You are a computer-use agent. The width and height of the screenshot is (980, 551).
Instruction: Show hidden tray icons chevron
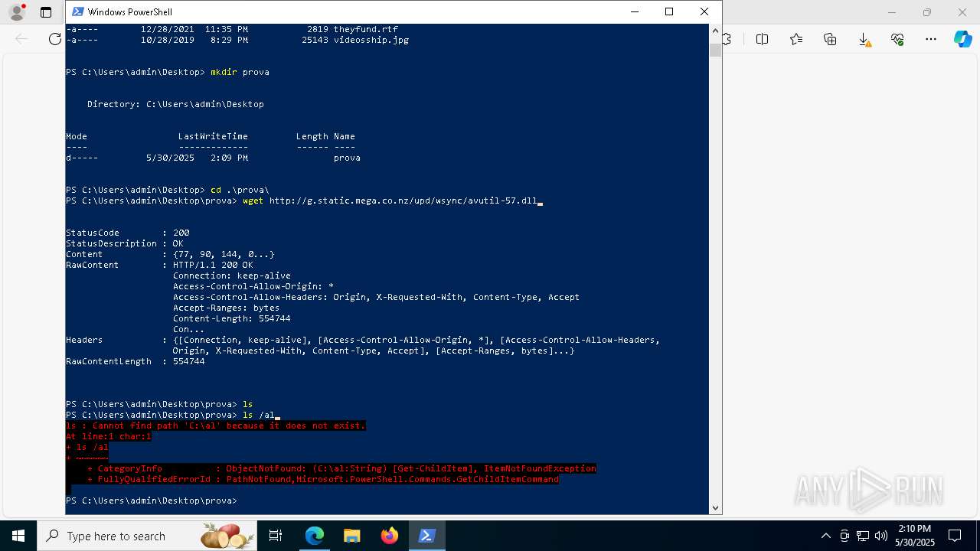[x=825, y=536]
